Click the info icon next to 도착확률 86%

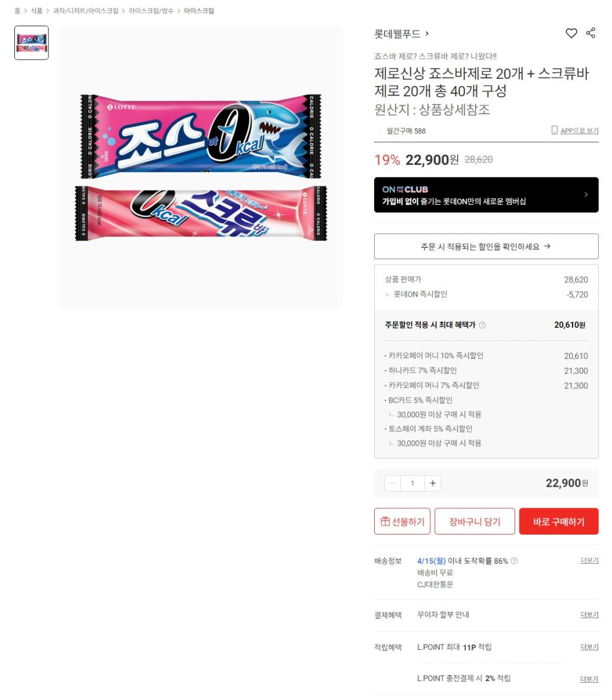[514, 561]
